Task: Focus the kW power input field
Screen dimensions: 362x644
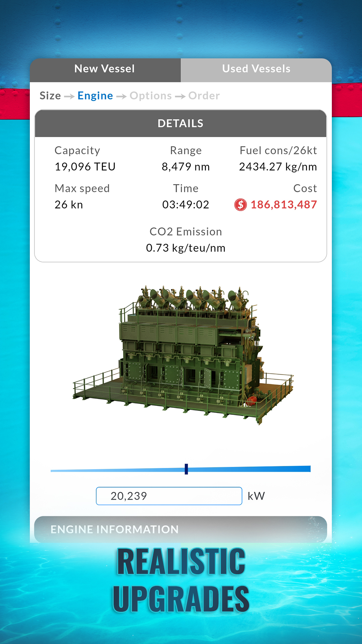Action: 169,496
